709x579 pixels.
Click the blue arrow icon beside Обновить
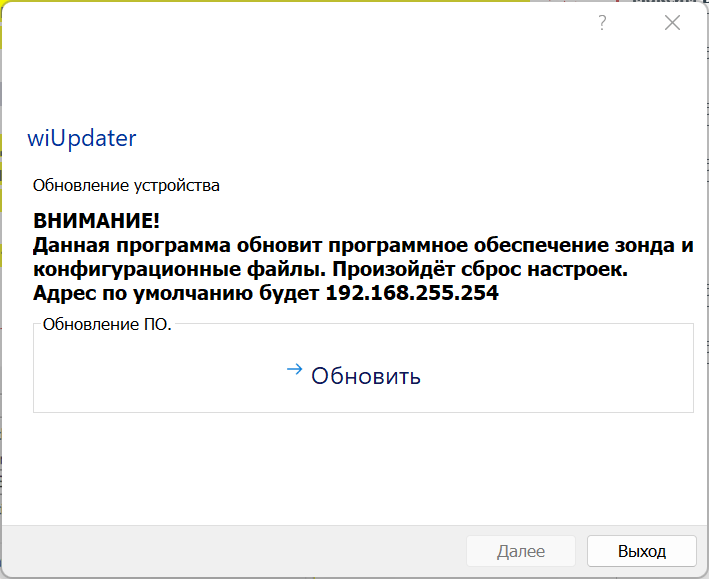pos(294,370)
